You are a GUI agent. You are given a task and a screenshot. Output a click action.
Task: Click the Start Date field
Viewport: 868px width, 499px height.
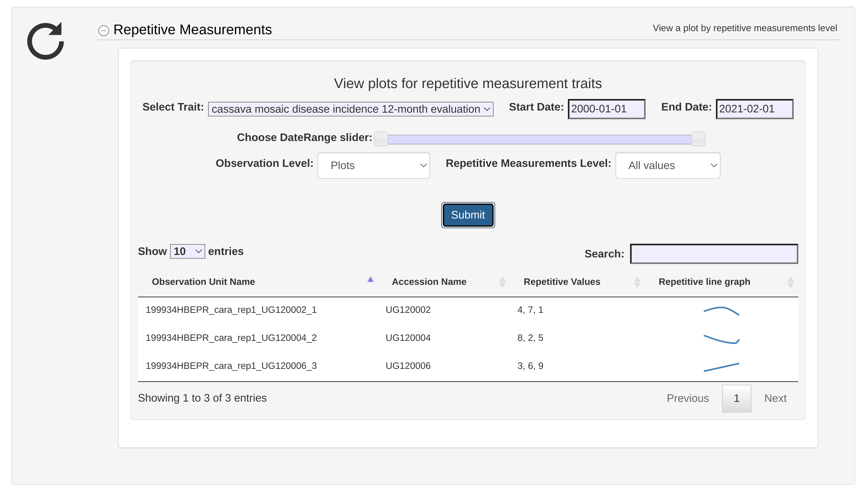click(606, 109)
